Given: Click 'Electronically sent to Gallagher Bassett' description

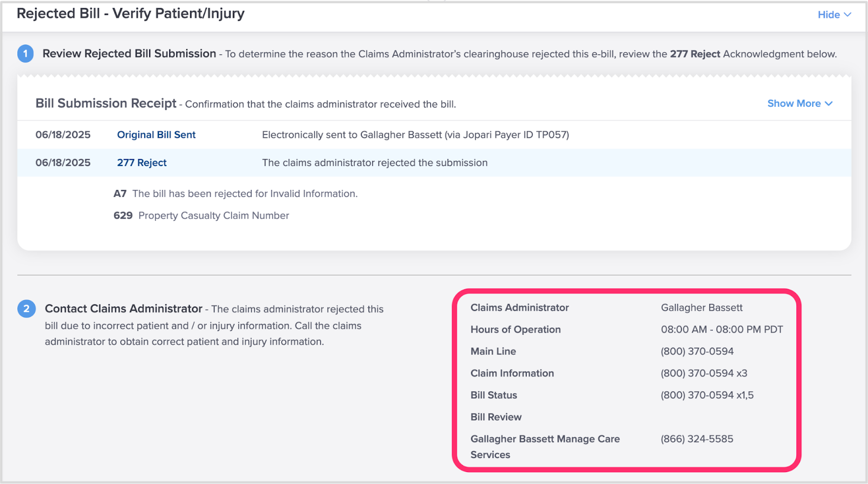Looking at the screenshot, I should (416, 135).
